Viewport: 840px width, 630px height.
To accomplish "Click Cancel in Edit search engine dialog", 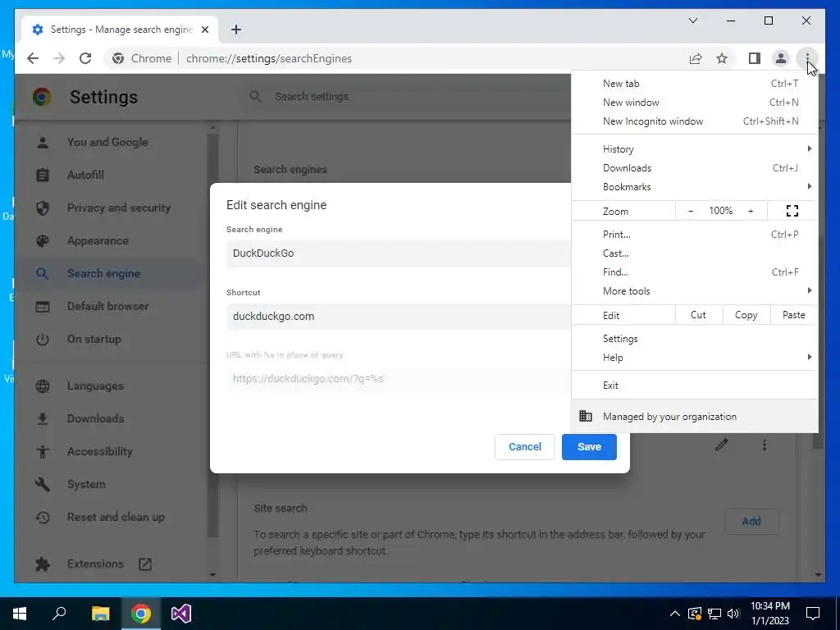I will tap(524, 447).
